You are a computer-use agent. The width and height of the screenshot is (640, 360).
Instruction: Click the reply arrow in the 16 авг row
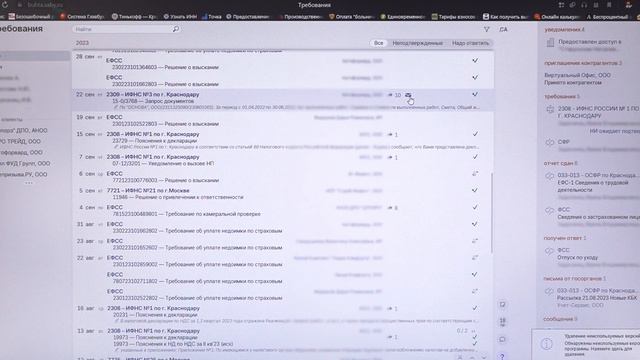[392, 309]
